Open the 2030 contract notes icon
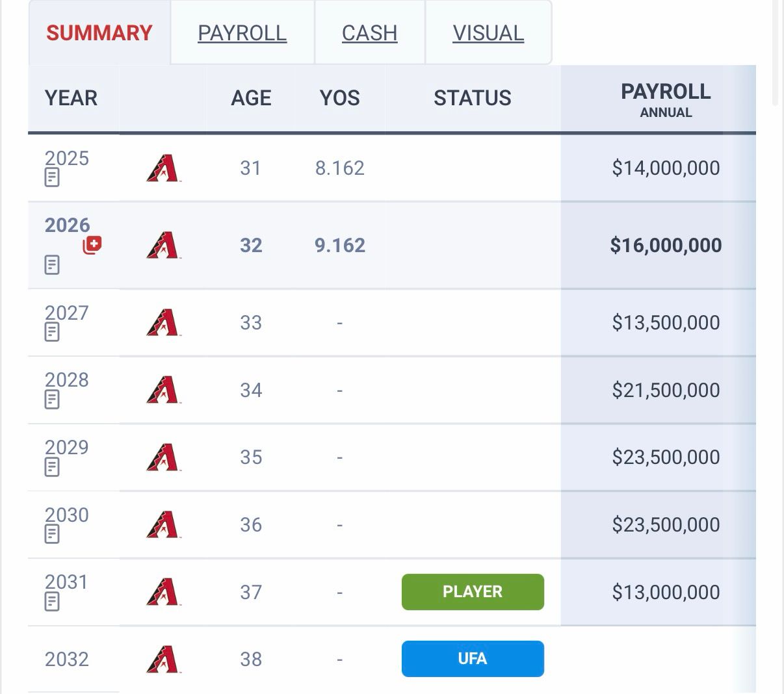 point(52,534)
